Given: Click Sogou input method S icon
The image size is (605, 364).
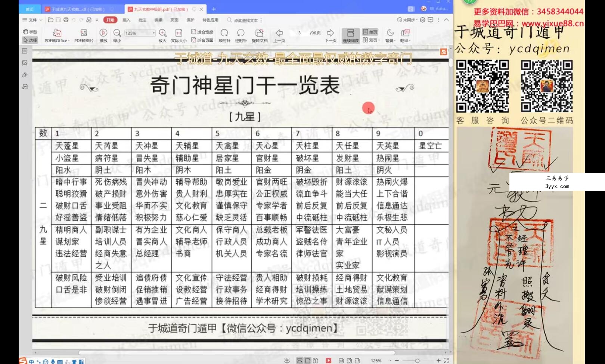Looking at the screenshot, I should point(23,361).
